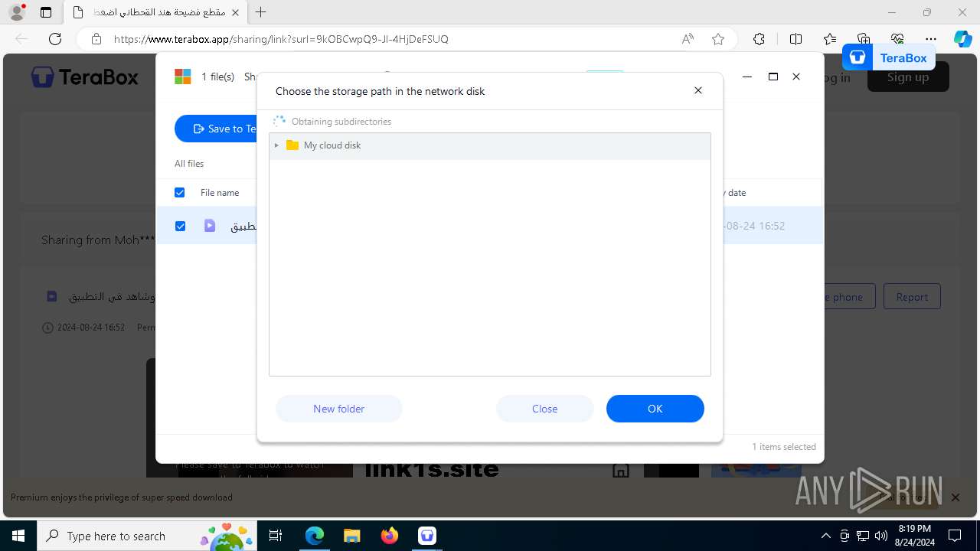Click the TeraBox floating badge
The width and height of the screenshot is (980, 551).
coord(888,57)
